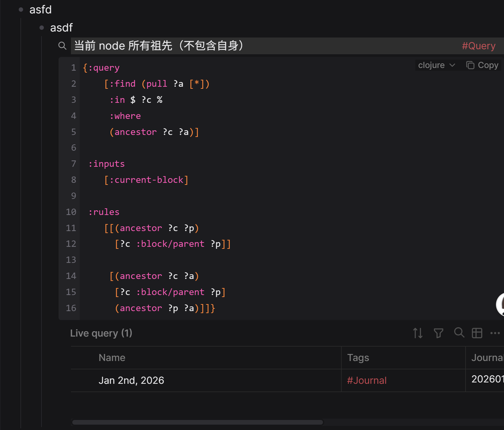
Task: Place cursor on the :current-block code line
Action: coord(146,180)
